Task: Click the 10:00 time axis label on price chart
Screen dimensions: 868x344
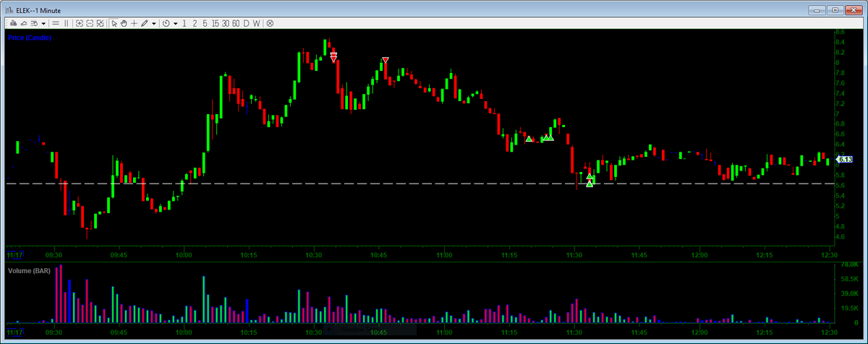Action: (184, 255)
